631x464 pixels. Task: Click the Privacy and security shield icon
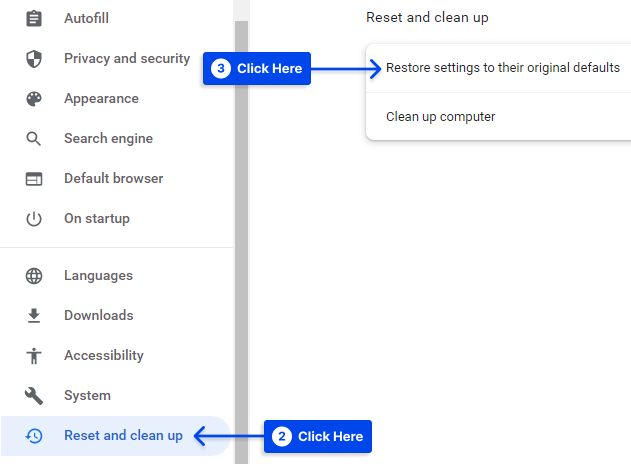34,59
